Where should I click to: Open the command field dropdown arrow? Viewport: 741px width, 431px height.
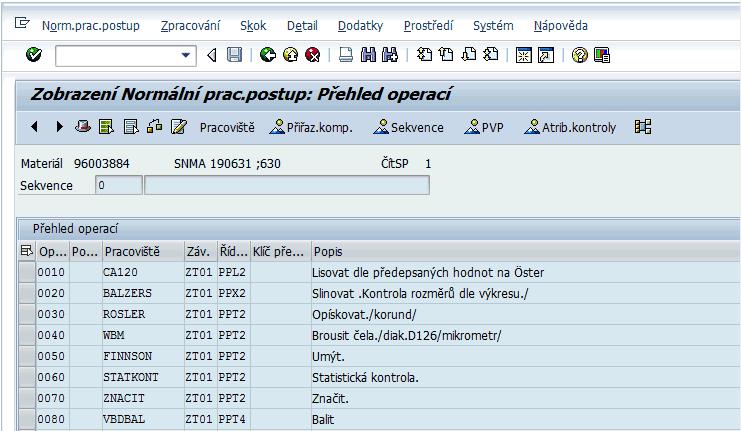point(186,55)
